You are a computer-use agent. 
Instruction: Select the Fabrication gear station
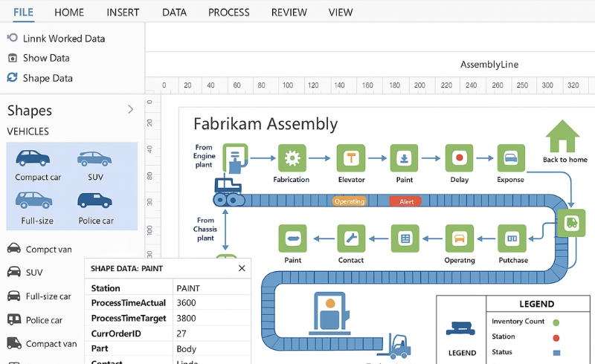click(292, 158)
